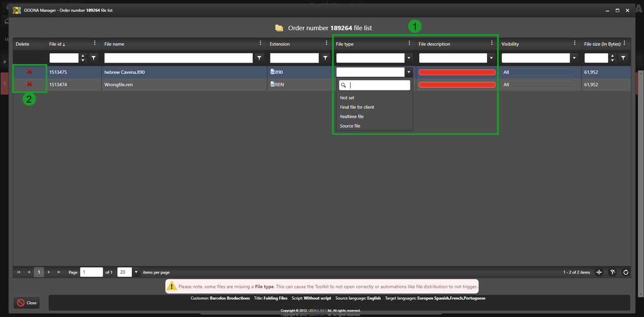This screenshot has height=317, width=644.
Task: Open the items per page dropdown
Action: click(x=136, y=272)
